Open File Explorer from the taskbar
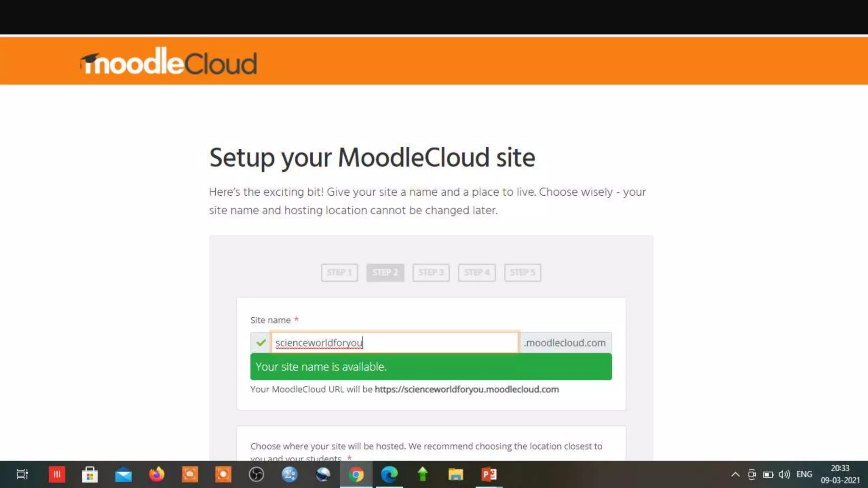 [456, 474]
